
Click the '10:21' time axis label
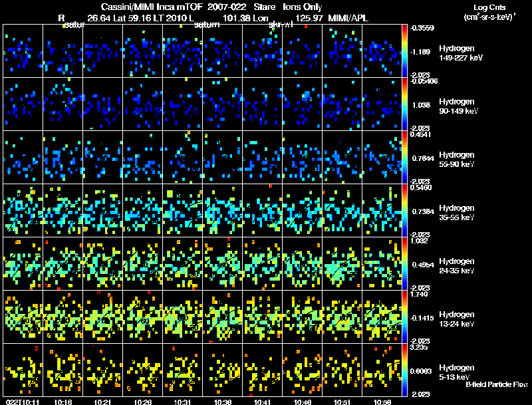102,402
